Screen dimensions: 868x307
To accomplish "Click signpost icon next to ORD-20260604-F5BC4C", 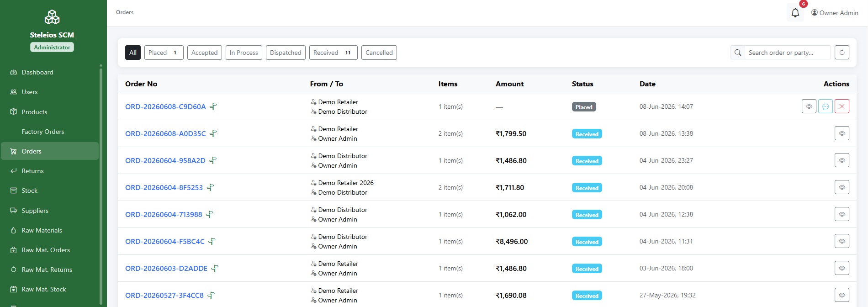I will (x=212, y=241).
